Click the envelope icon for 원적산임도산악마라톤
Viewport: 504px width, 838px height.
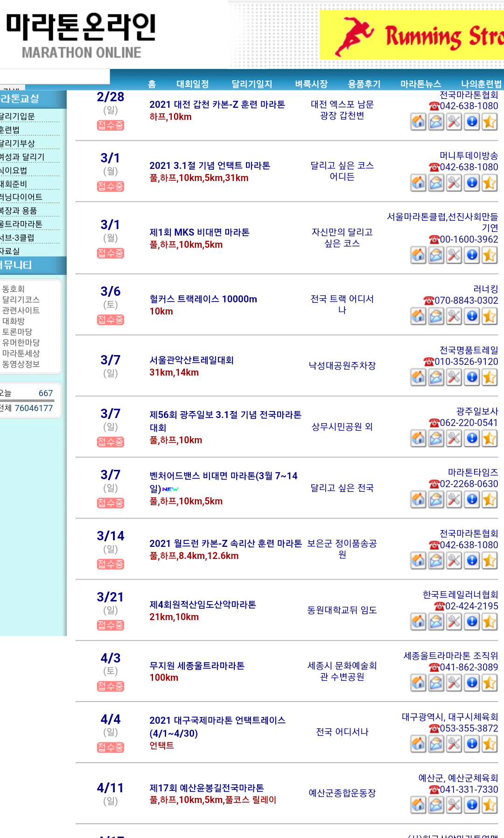436,622
